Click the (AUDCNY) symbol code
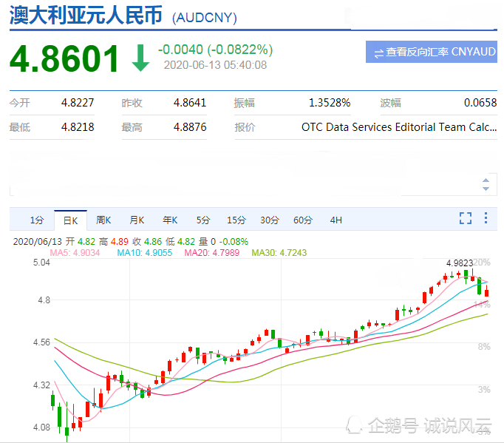This screenshot has height=443, width=504. (x=205, y=17)
